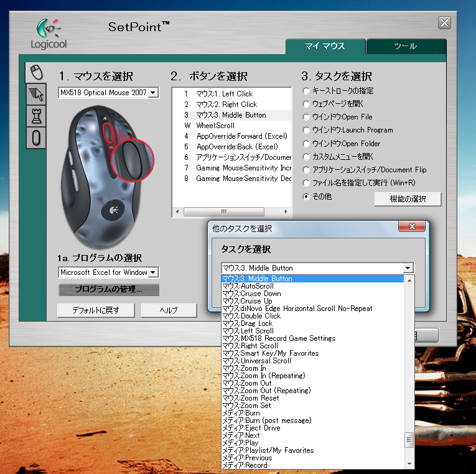This screenshot has height=474, width=476.
Task: Pick マウス:Smart Key/My Favorites task
Action: [x=313, y=353]
